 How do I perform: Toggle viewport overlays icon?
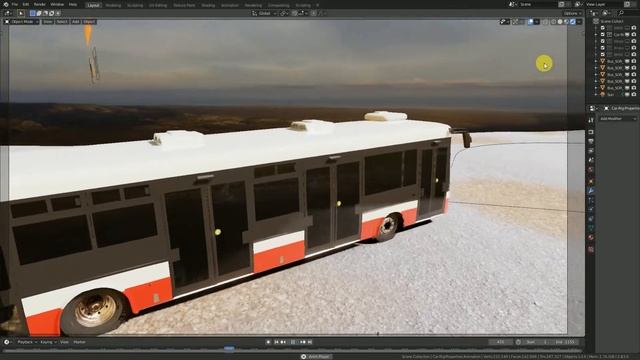(x=531, y=22)
